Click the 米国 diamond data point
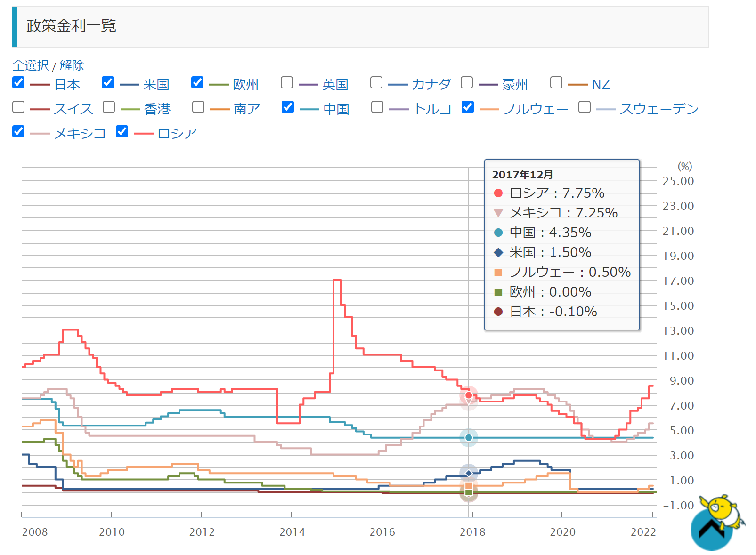Screen dimensions: 756x555 click(x=469, y=473)
